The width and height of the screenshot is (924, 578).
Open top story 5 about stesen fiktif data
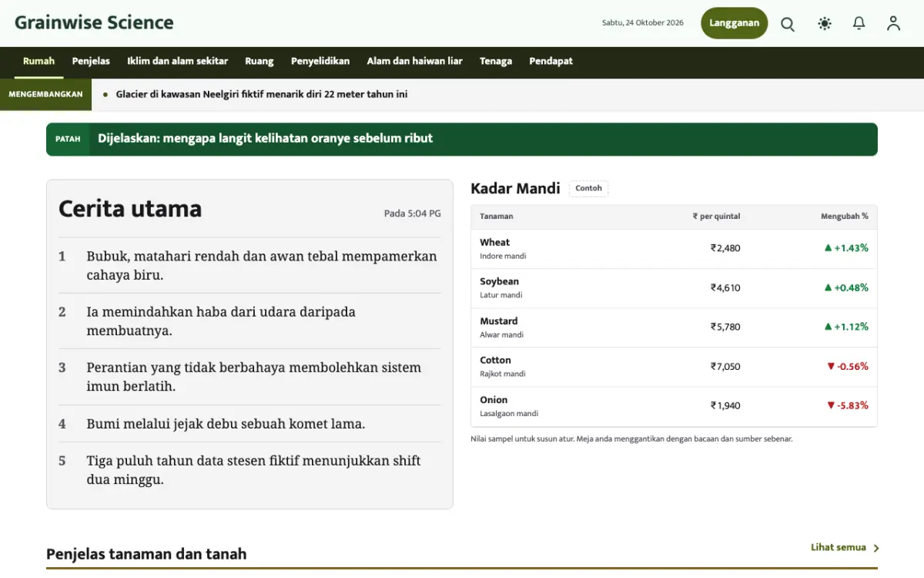click(253, 470)
